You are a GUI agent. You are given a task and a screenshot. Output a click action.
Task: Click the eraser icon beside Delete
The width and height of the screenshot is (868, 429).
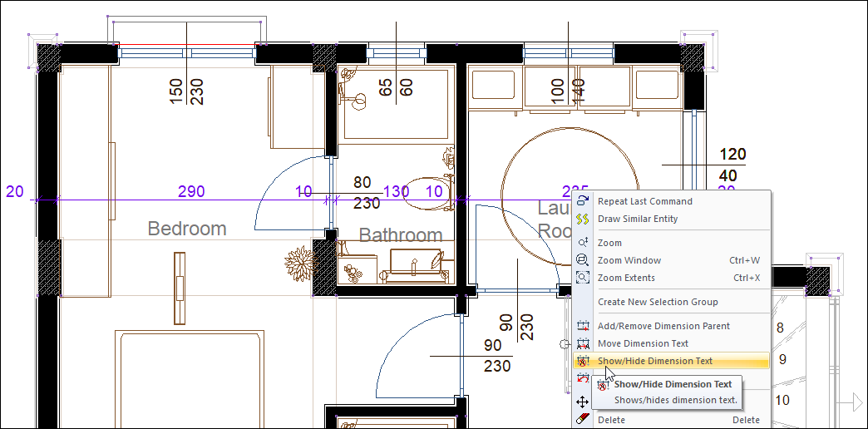tap(583, 420)
